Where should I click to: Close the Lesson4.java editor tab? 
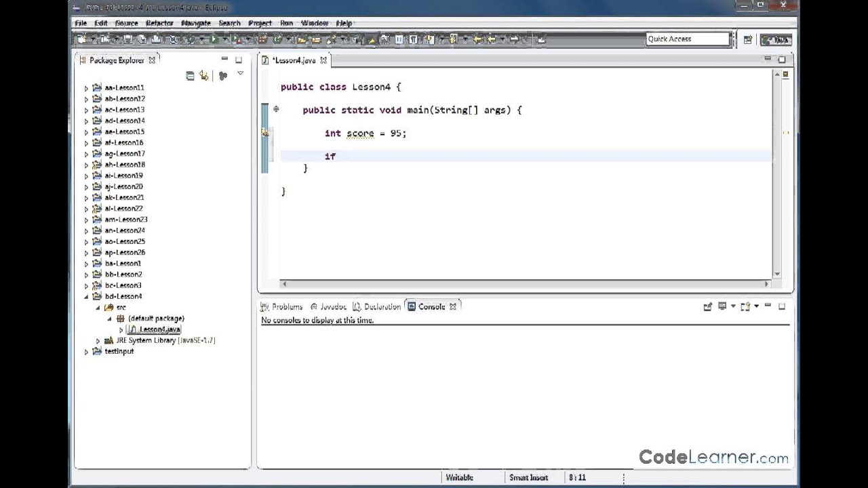[x=323, y=60]
